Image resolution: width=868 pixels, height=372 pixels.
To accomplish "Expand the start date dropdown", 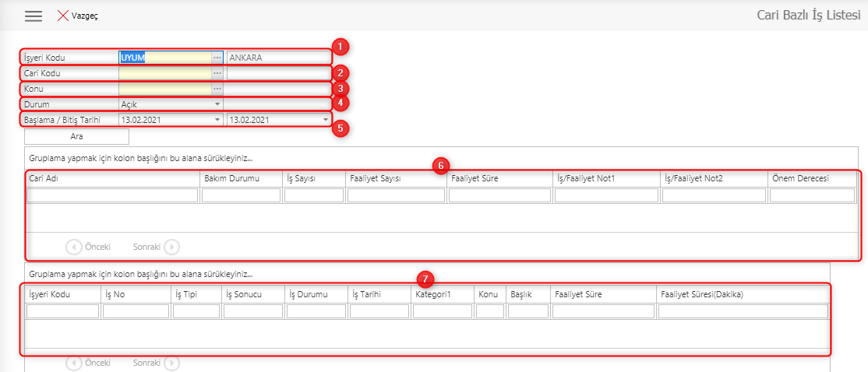I will click(217, 120).
